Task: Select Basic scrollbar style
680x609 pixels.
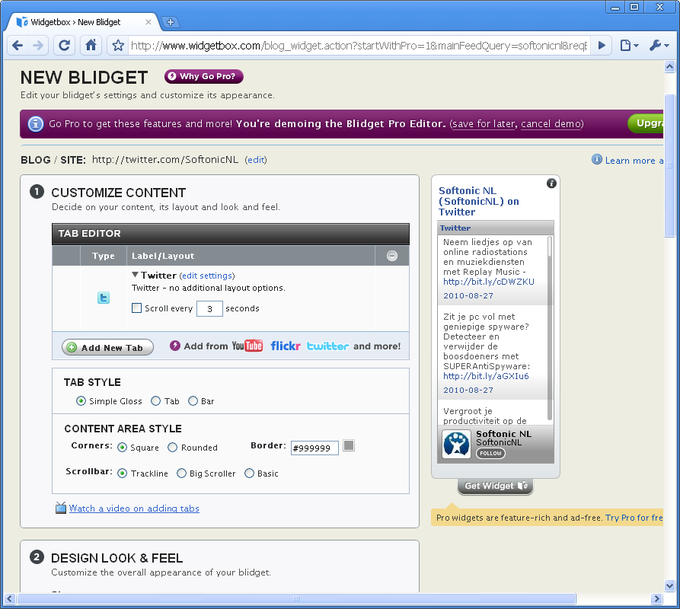Action: coord(249,473)
